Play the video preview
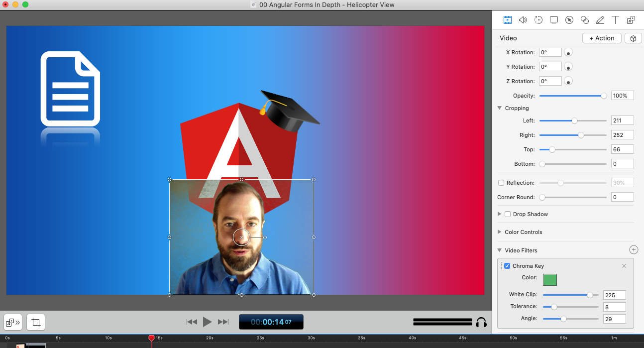The width and height of the screenshot is (644, 348). click(208, 322)
